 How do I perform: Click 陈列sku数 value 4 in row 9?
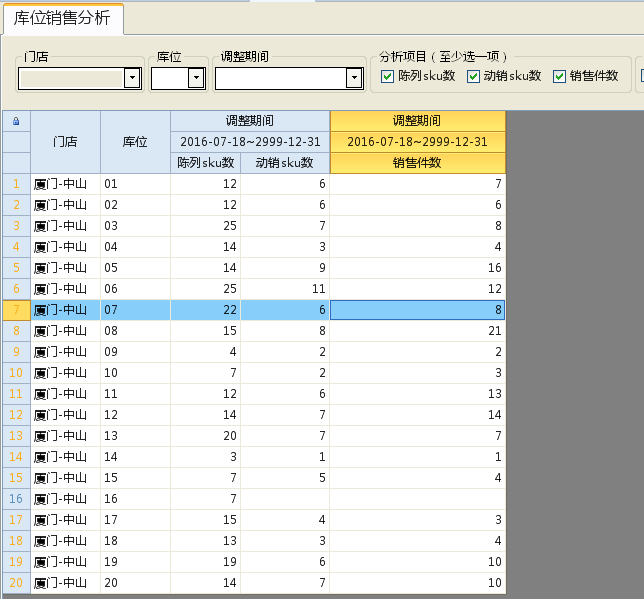[205, 352]
